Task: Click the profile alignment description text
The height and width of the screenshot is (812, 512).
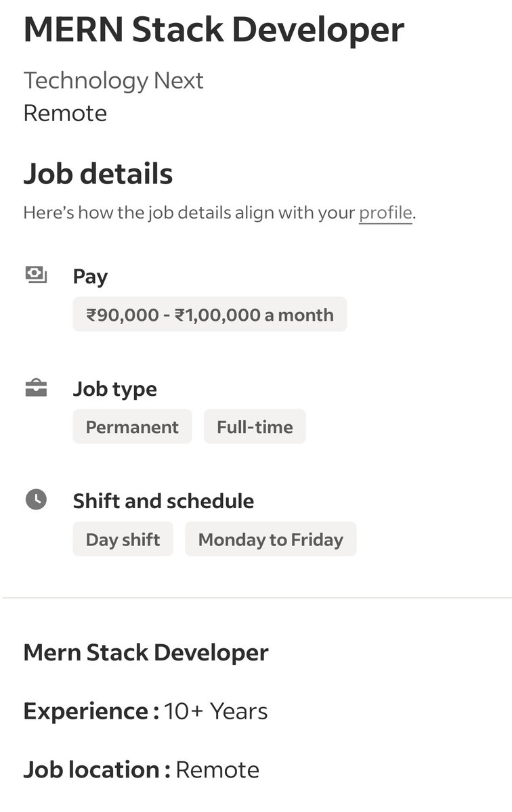Action: pyautogui.click(x=219, y=213)
